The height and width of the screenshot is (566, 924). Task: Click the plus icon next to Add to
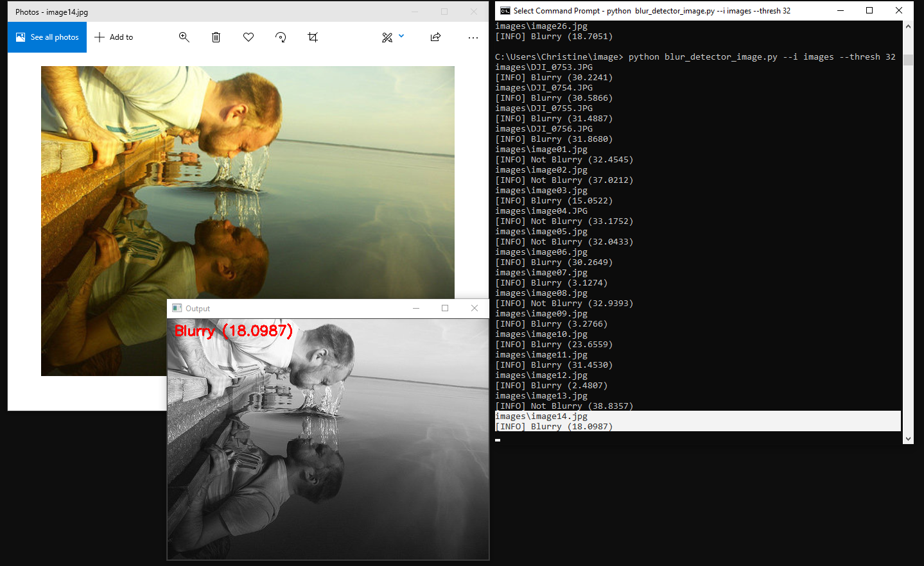(100, 37)
